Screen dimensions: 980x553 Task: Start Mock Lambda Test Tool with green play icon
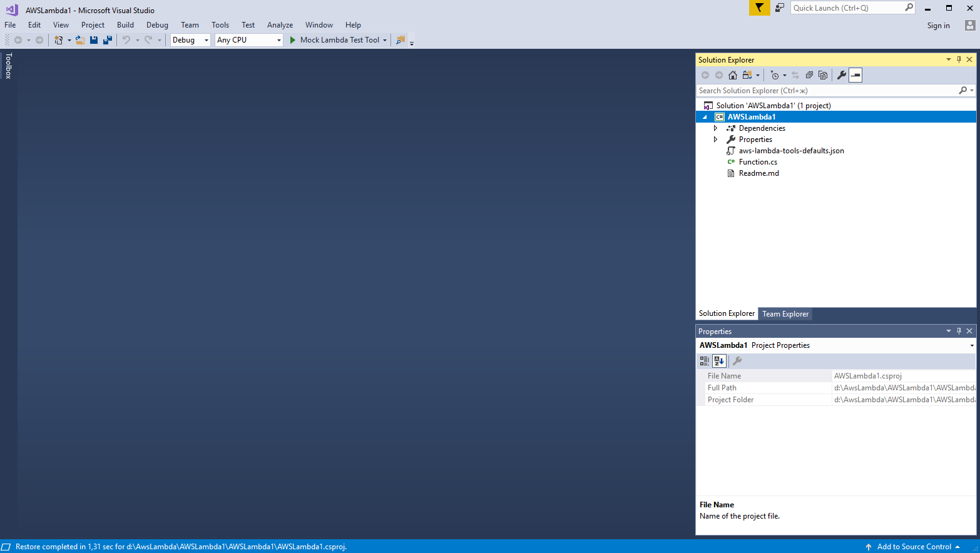coord(292,40)
